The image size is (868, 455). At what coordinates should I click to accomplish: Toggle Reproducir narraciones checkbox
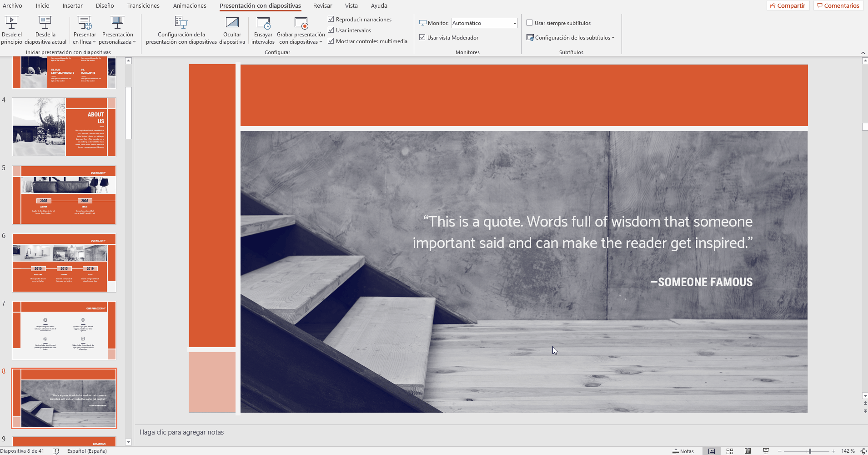331,19
